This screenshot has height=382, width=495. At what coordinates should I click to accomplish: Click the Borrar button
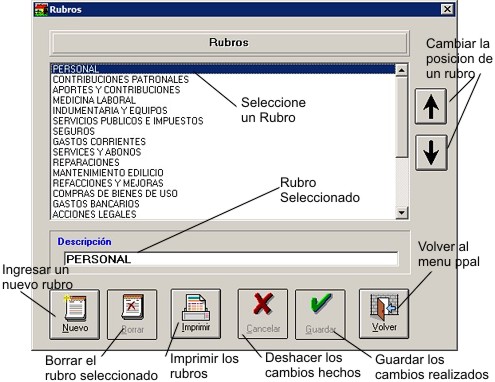pyautogui.click(x=132, y=314)
